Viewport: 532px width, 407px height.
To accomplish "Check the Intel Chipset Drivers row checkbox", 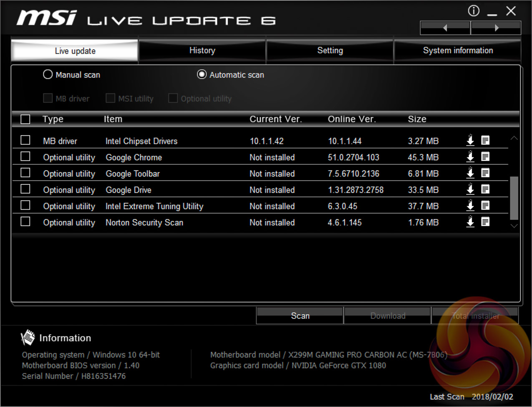I will tap(25, 140).
